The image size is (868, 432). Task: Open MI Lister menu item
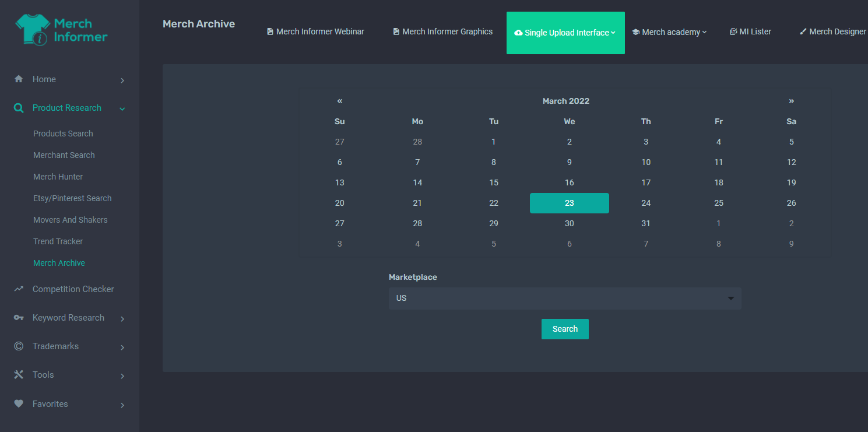pos(751,31)
